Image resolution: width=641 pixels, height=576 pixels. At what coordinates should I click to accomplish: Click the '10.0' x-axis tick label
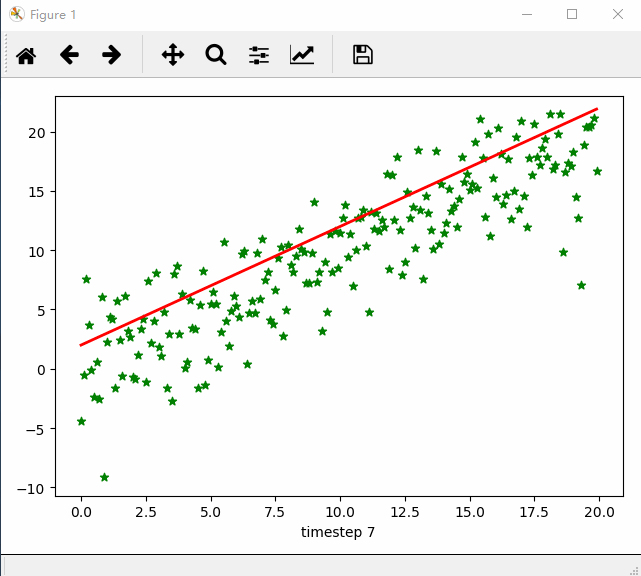pos(340,512)
